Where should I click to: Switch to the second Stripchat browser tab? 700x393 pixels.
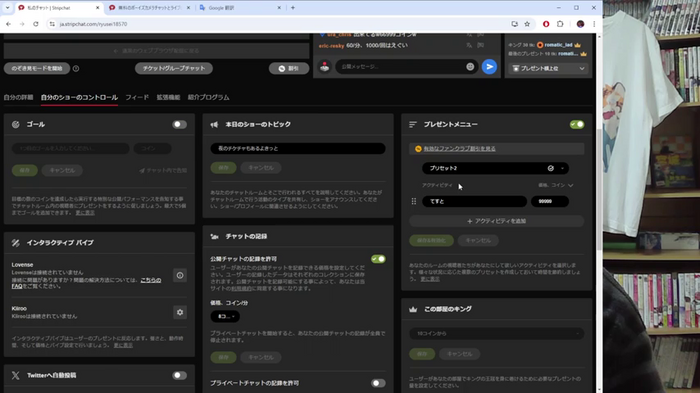(x=149, y=8)
